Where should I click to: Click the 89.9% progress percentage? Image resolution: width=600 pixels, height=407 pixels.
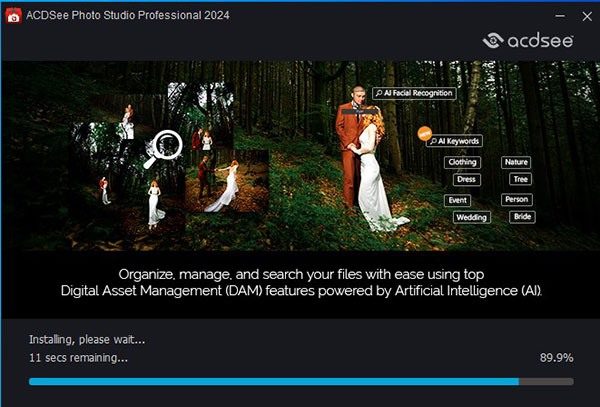556,357
